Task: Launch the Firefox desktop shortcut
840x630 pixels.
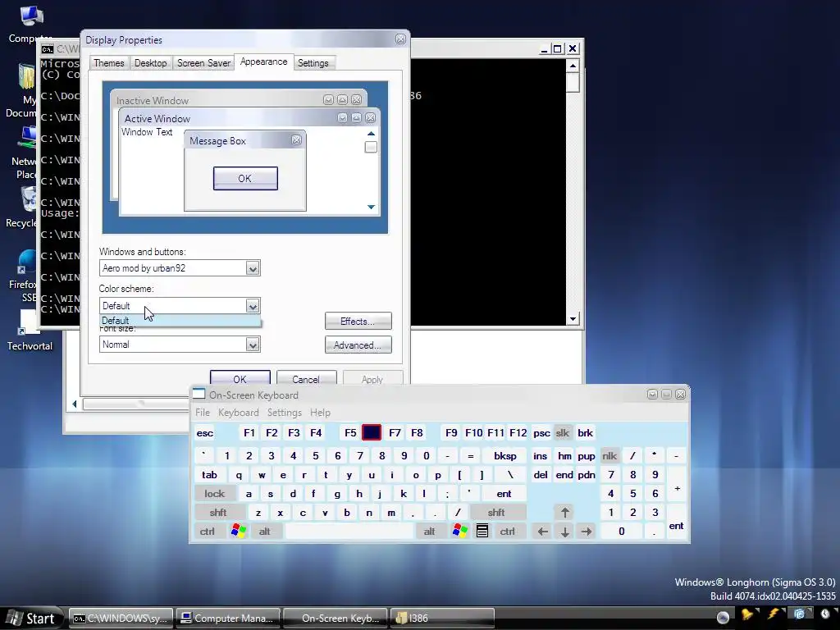Action: click(x=27, y=276)
